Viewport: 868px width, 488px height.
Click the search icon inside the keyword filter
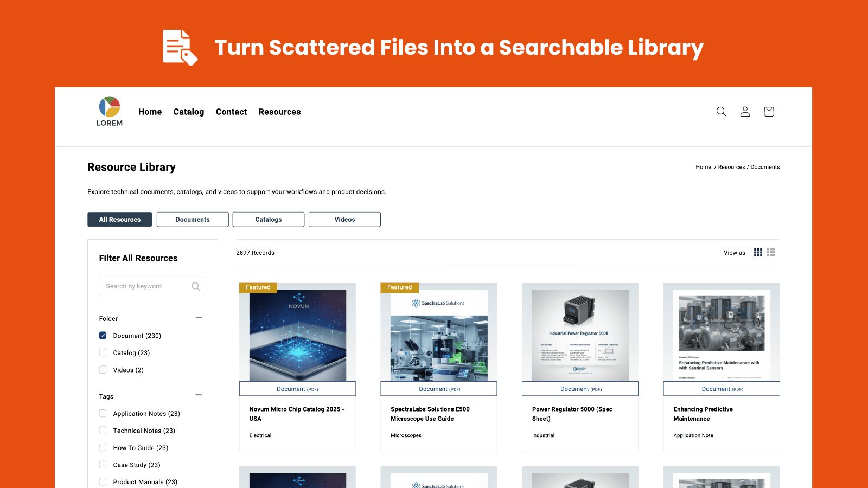click(x=196, y=286)
